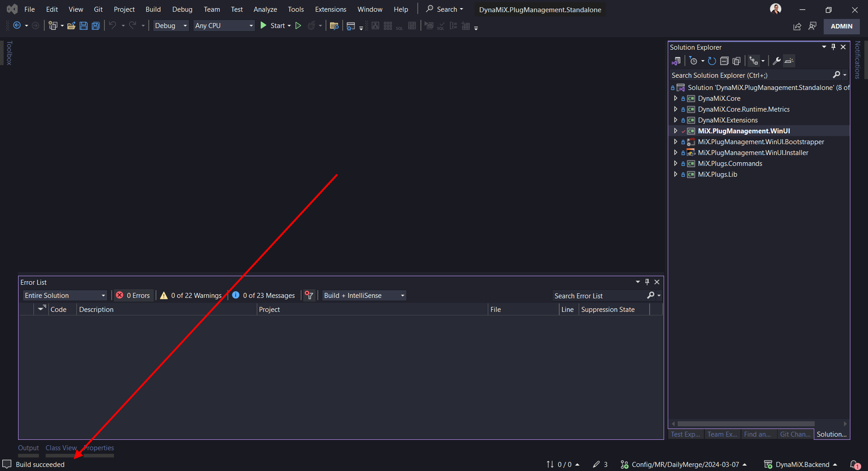Refresh the Solution Explorer
The height and width of the screenshot is (471, 868).
point(712,61)
